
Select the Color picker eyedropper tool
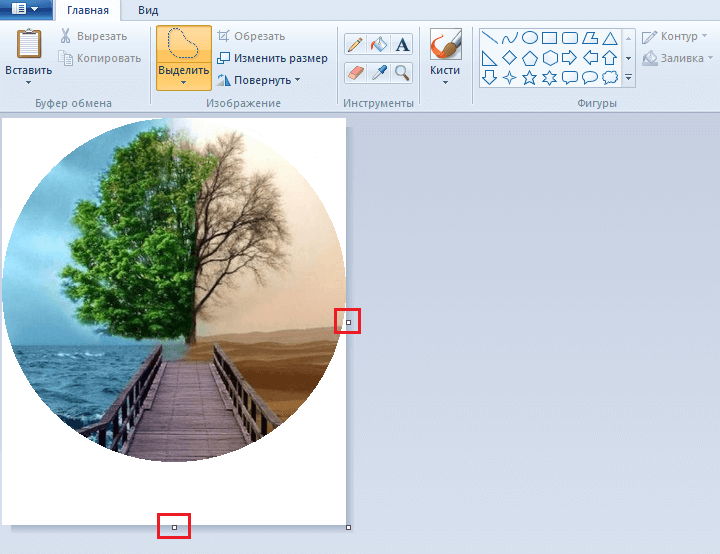[379, 72]
